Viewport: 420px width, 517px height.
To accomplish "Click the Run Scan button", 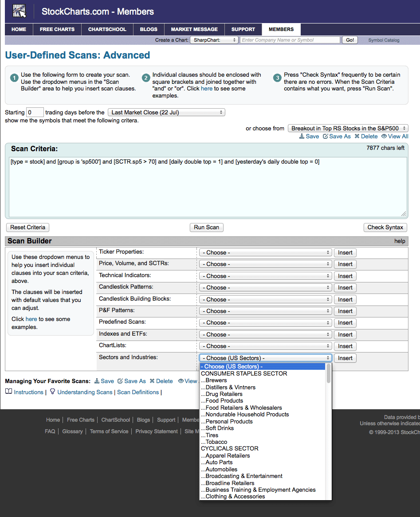I will coord(207,227).
